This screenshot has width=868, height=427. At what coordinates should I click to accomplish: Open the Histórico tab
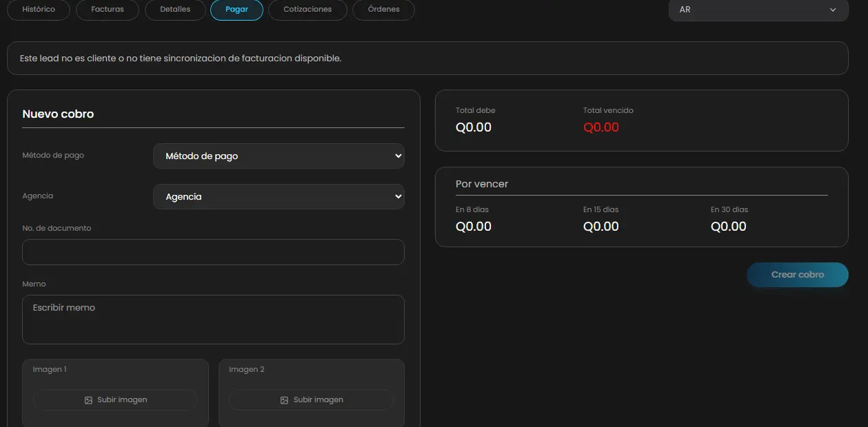point(39,10)
